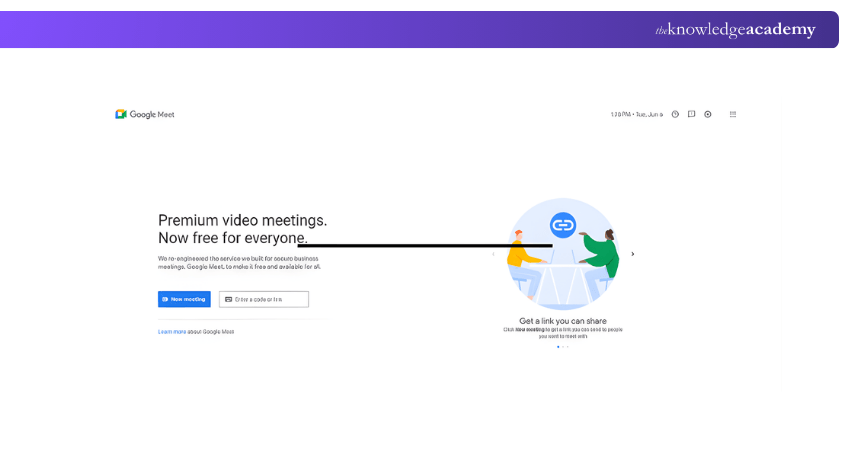This screenshot has width=850, height=450.
Task: Open the Learn more link
Action: tap(172, 332)
